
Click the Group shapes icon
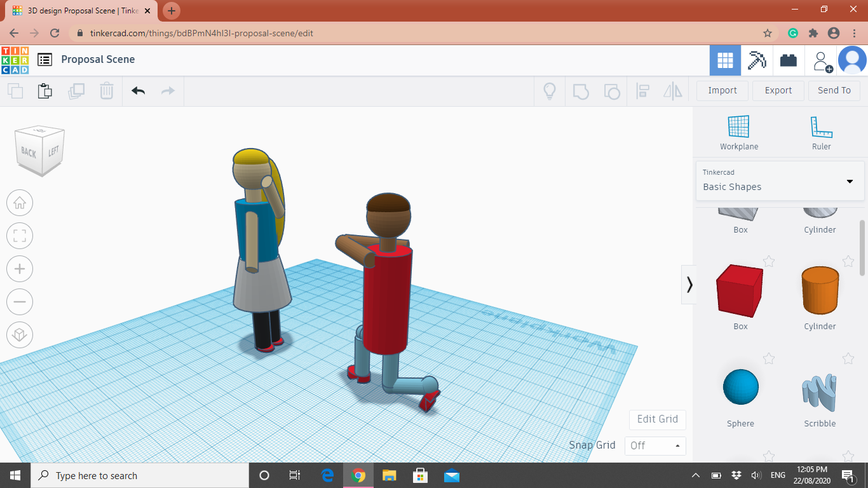coord(581,91)
